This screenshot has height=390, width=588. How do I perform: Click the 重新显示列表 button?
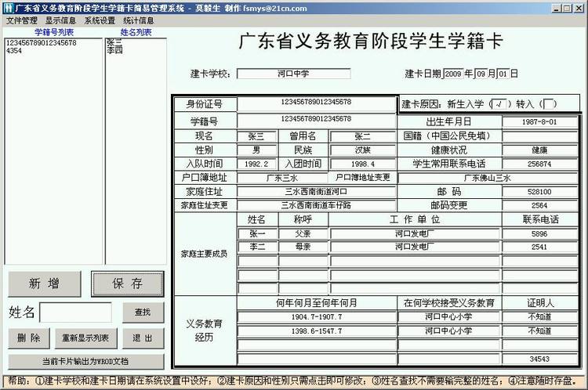tap(86, 338)
